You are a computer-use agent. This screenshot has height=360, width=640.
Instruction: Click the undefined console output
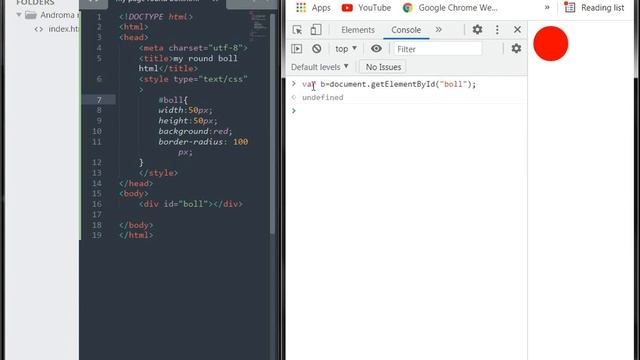tap(322, 98)
